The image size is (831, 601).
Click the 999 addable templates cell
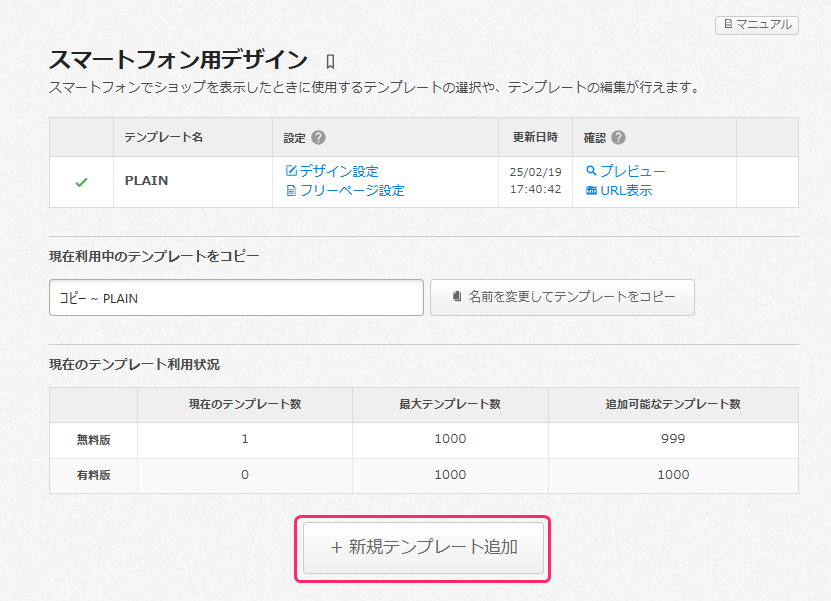[x=673, y=439]
